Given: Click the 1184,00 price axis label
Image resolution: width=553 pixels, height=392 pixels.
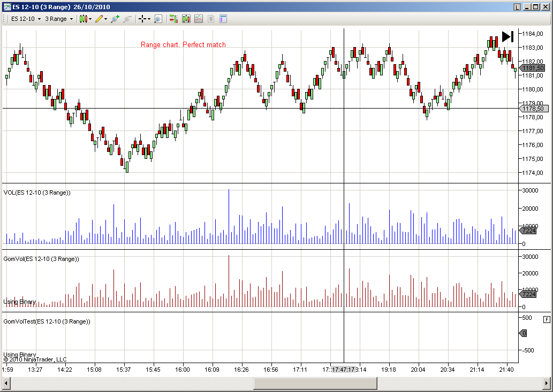Looking at the screenshot, I should click(532, 34).
